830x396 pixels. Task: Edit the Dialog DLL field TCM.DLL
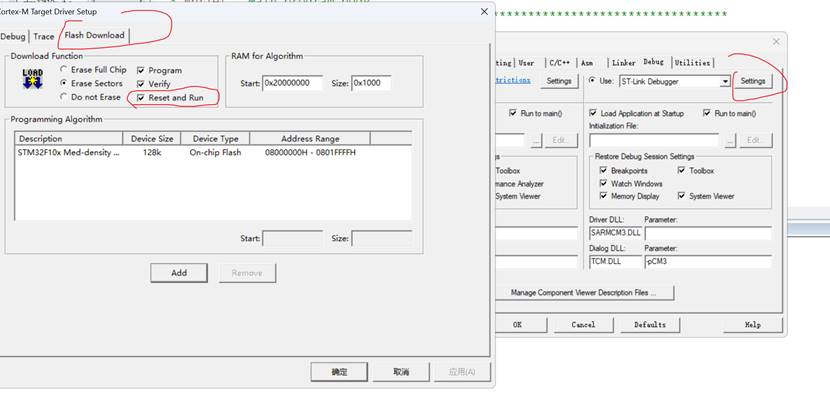[x=615, y=262]
